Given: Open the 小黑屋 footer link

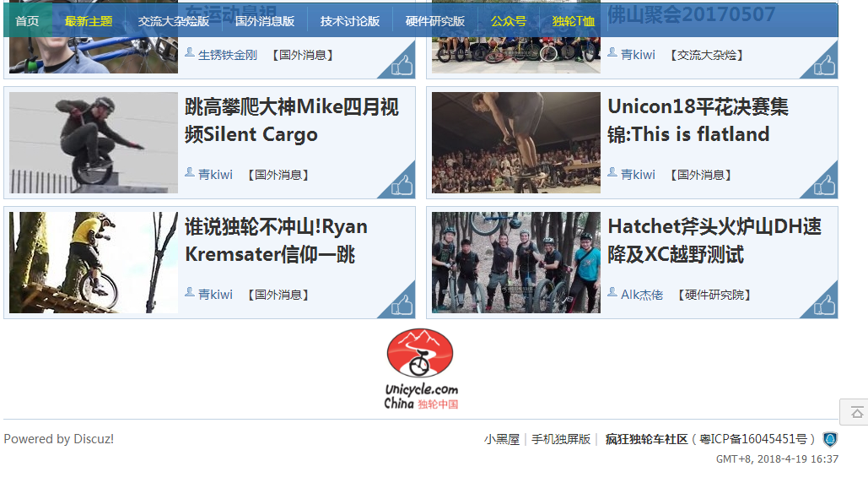Looking at the screenshot, I should pyautogui.click(x=502, y=439).
